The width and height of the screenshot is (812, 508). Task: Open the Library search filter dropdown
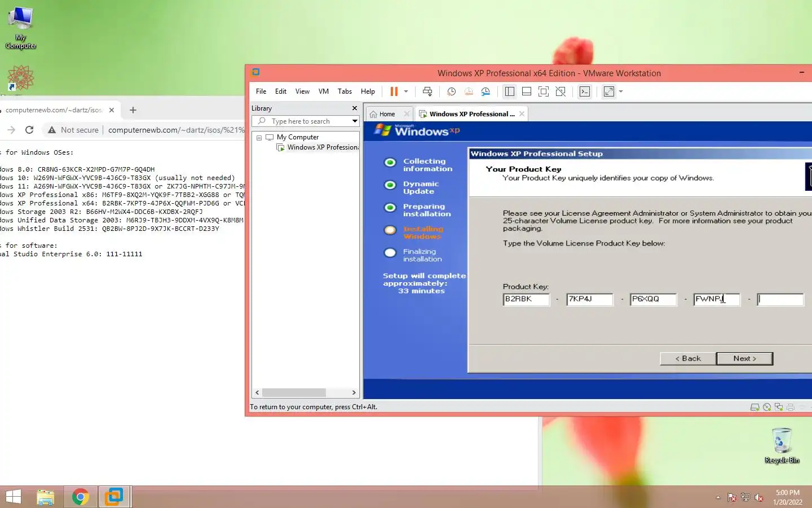[x=355, y=121]
